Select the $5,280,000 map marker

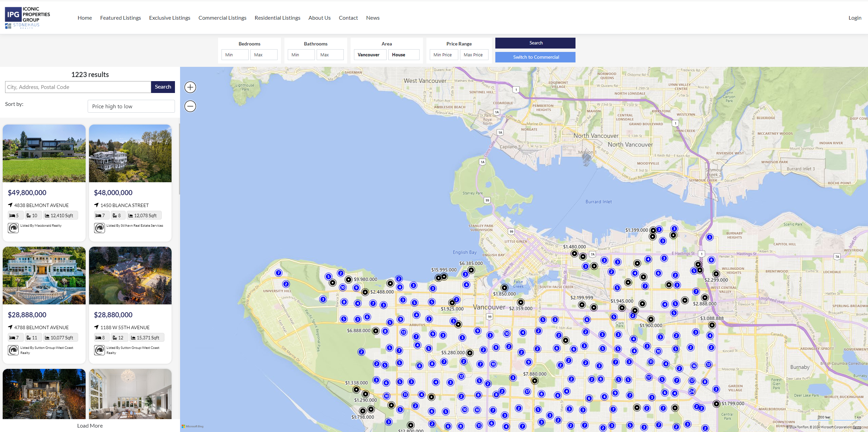(x=470, y=353)
